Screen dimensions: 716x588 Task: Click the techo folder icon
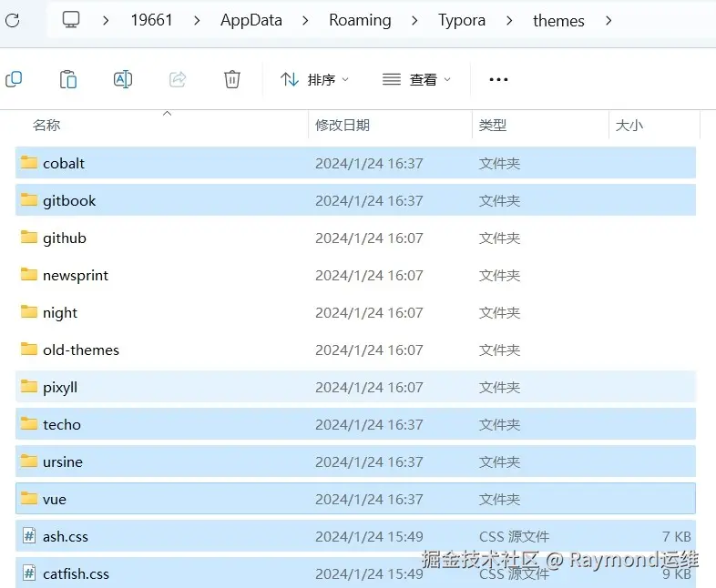pos(29,423)
